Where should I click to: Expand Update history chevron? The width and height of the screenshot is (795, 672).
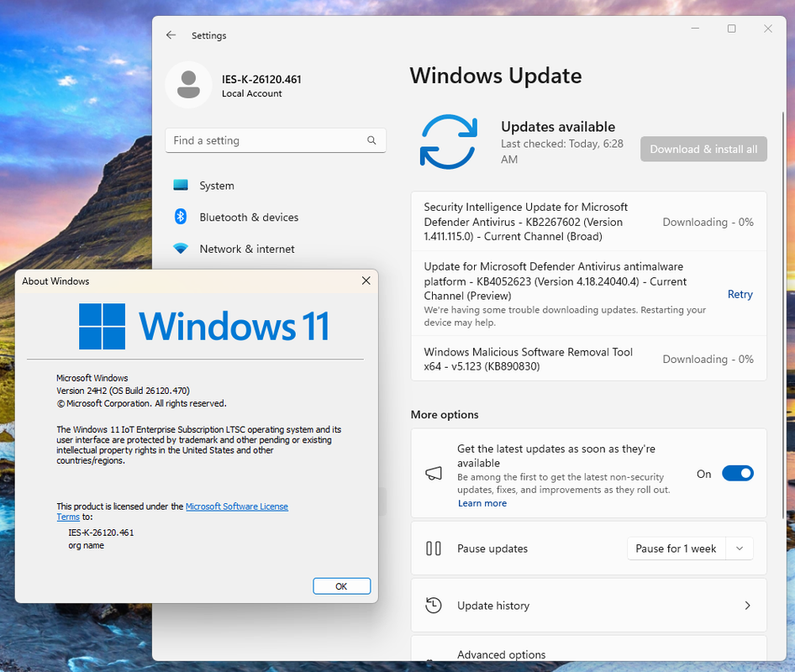click(747, 605)
